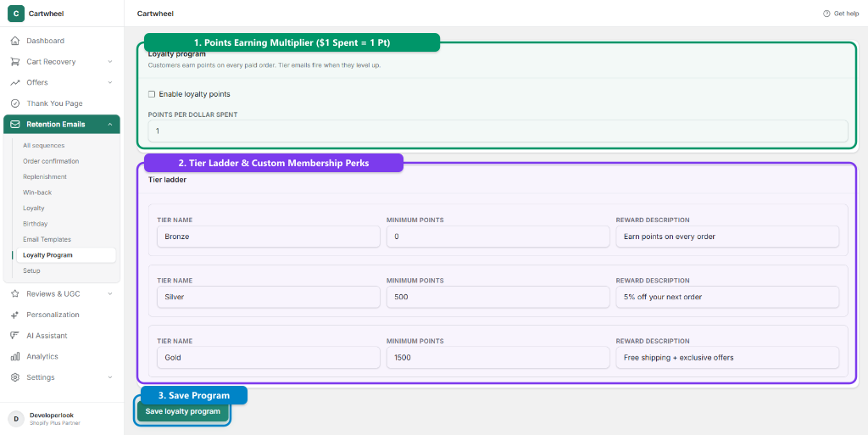Click the Offers trending arrow icon
Image resolution: width=868 pixels, height=435 pixels.
[x=15, y=82]
